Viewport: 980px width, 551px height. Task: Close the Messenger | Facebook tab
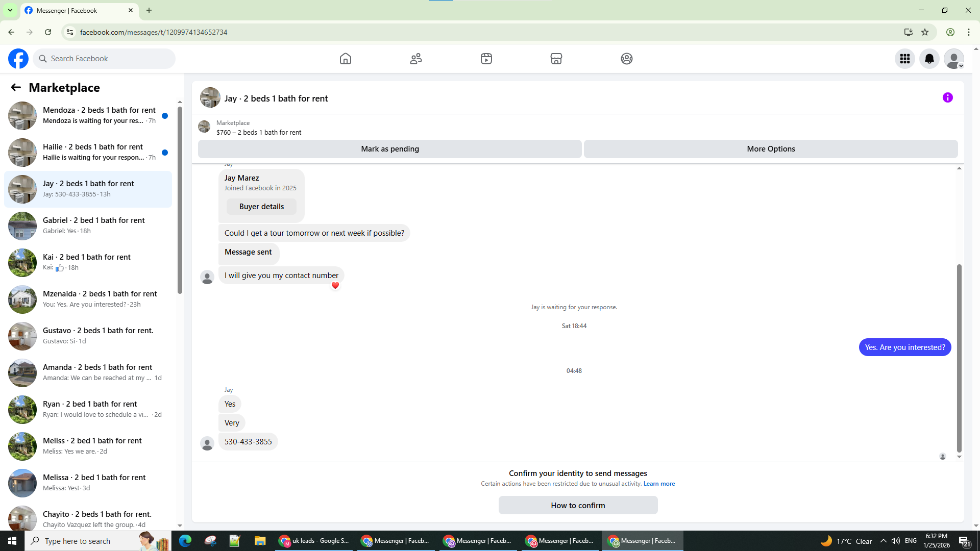(x=131, y=10)
